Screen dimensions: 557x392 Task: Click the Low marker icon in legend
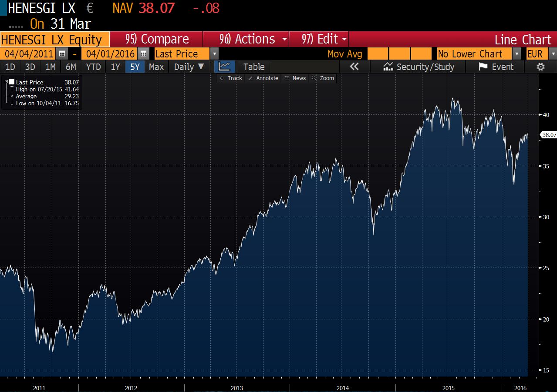pos(12,103)
